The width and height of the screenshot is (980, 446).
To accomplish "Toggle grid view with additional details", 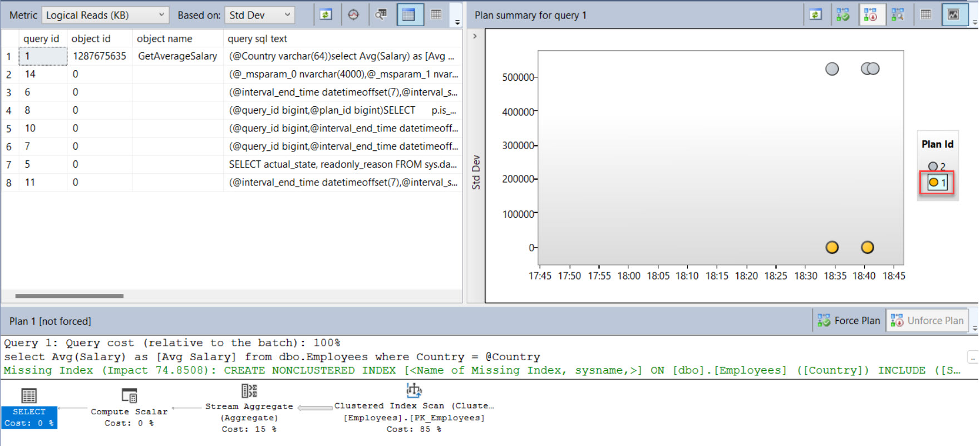I will (409, 15).
